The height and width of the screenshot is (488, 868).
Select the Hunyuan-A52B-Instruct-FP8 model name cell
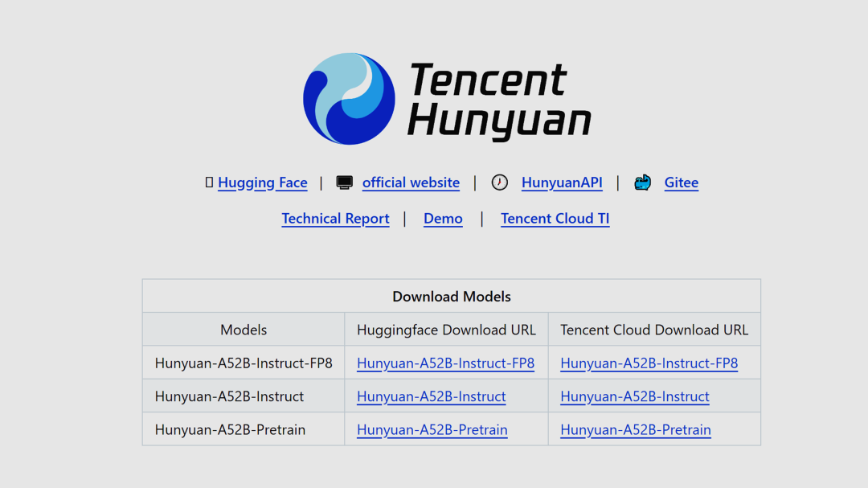point(244,363)
